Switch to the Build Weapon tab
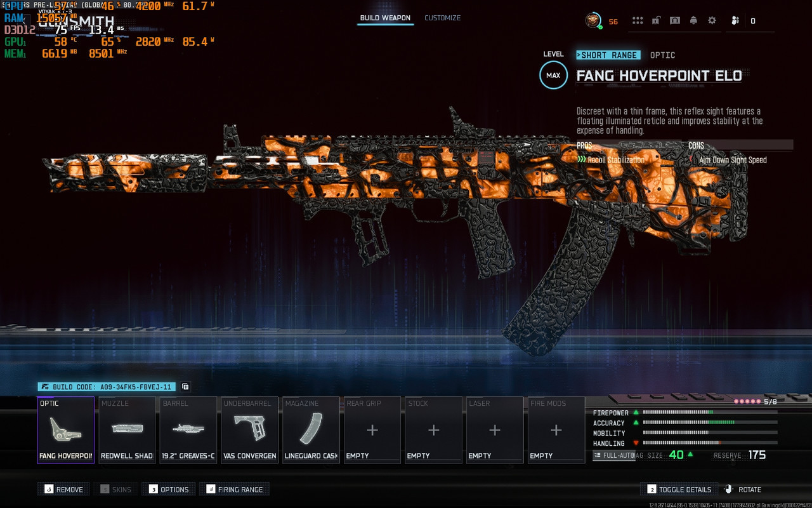 pos(385,18)
